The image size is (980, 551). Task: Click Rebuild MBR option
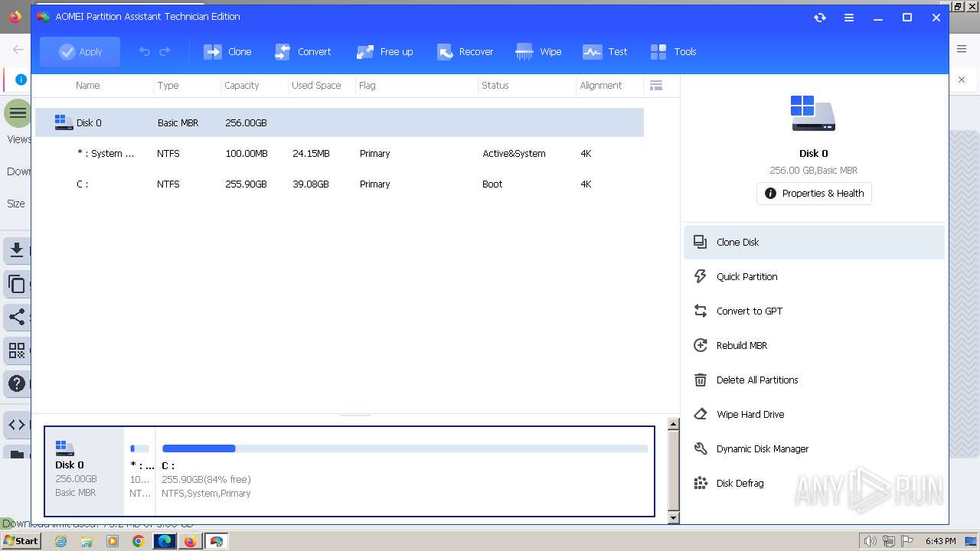(x=814, y=345)
